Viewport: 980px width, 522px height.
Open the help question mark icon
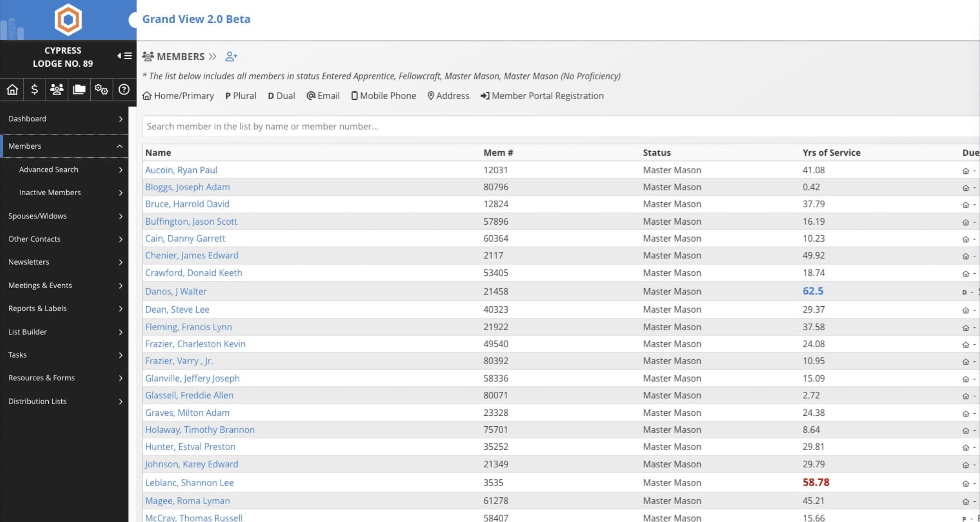(124, 89)
